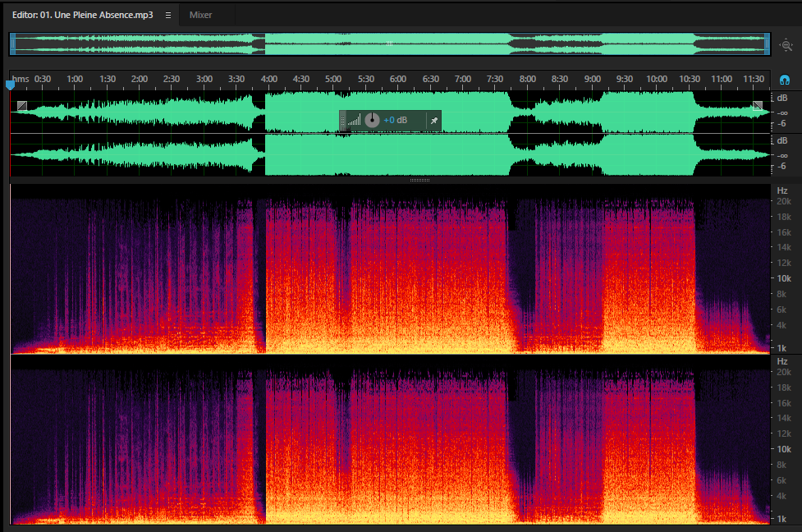Click 11:30 on the time ruler
This screenshot has height=532, width=802.
754,79
